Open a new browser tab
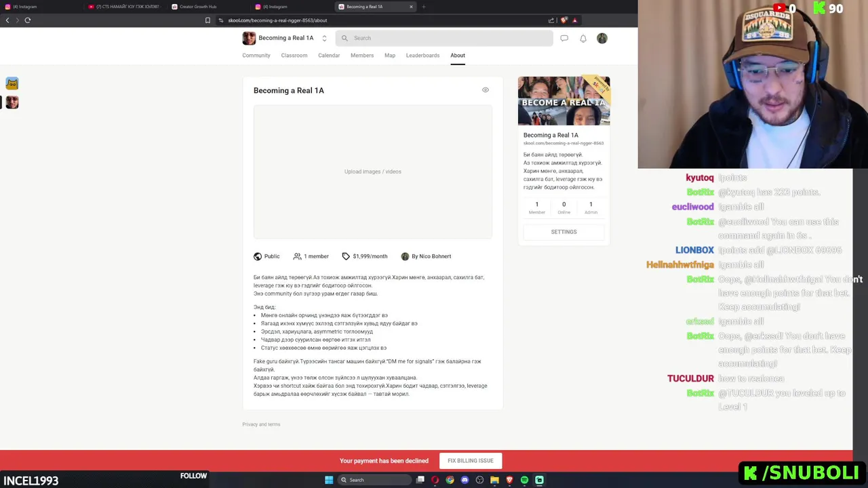868x488 pixels. point(423,7)
